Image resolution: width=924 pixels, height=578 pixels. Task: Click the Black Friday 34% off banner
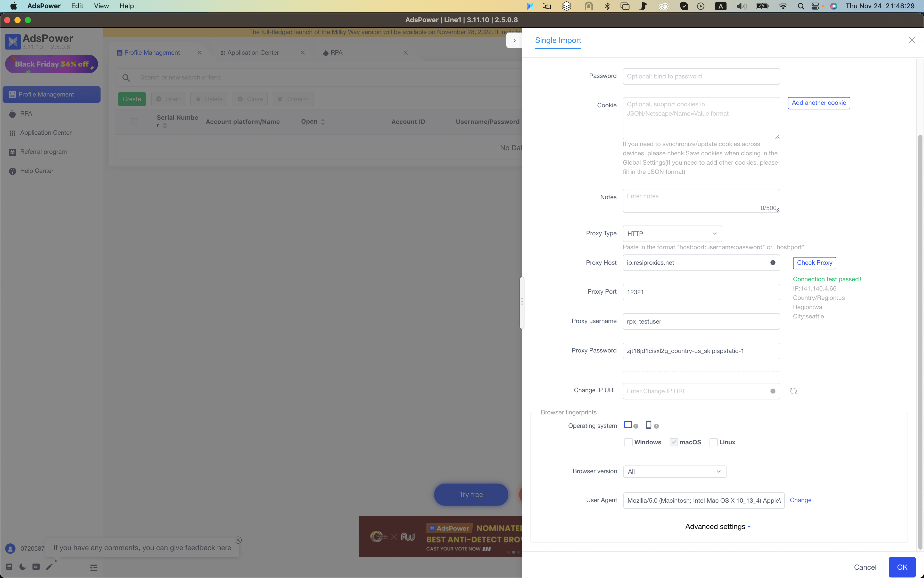[52, 64]
